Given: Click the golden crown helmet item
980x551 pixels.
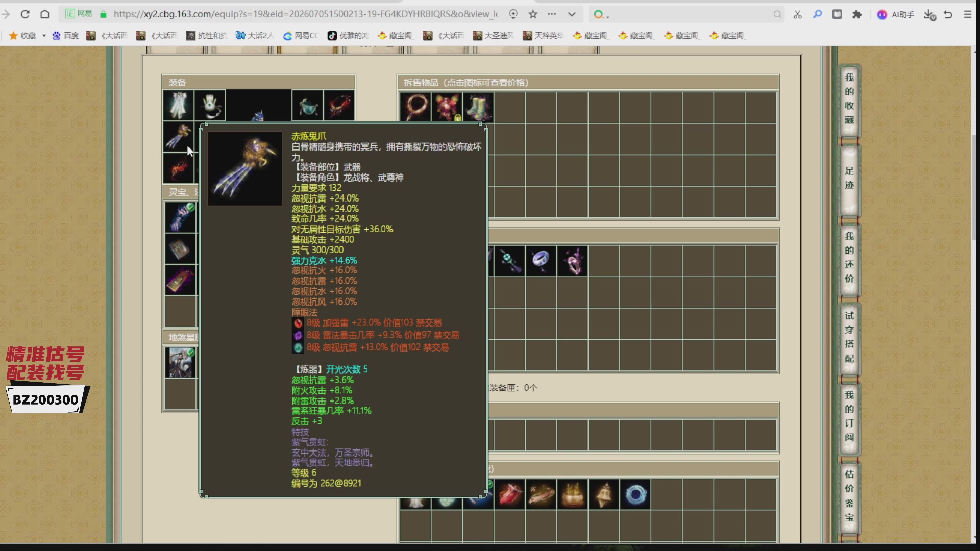Looking at the screenshot, I should (572, 494).
